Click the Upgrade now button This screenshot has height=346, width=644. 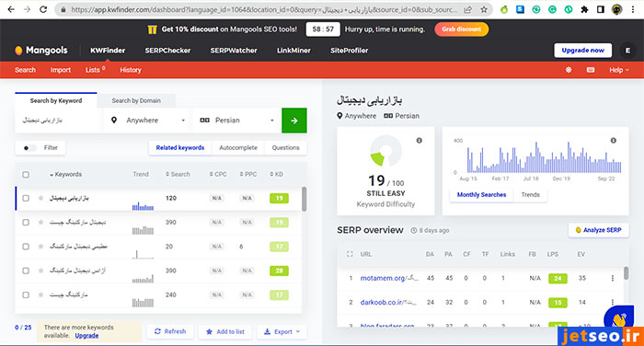[582, 50]
